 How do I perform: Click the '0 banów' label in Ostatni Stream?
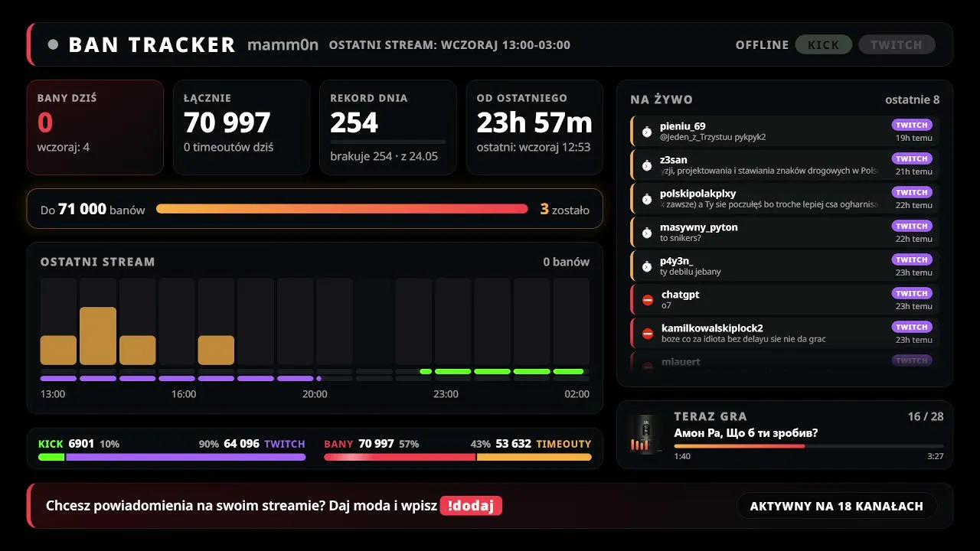click(567, 262)
